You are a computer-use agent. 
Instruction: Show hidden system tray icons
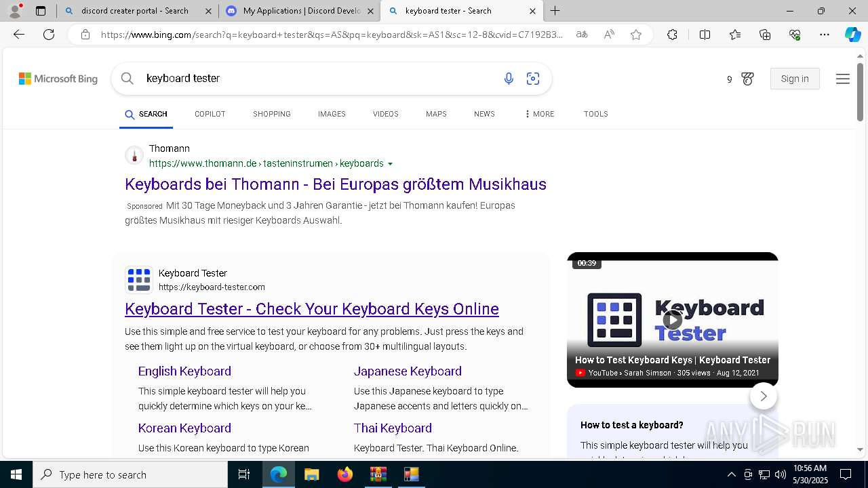731,474
